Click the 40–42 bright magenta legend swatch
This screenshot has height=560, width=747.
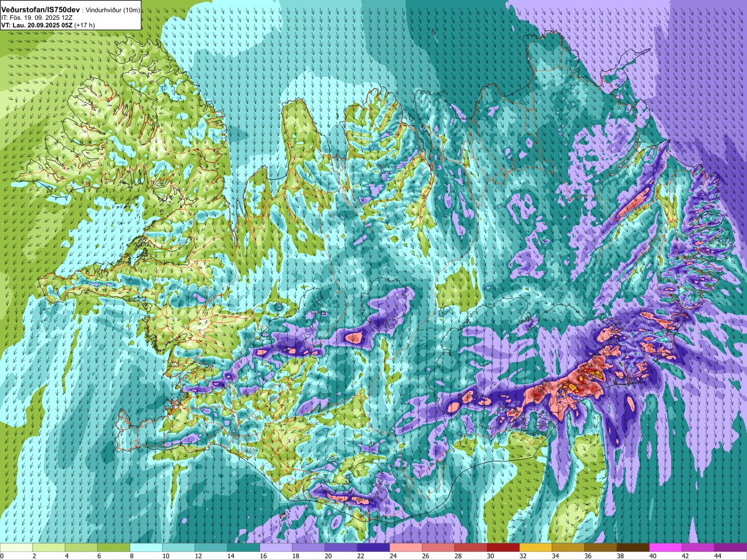tap(665, 548)
